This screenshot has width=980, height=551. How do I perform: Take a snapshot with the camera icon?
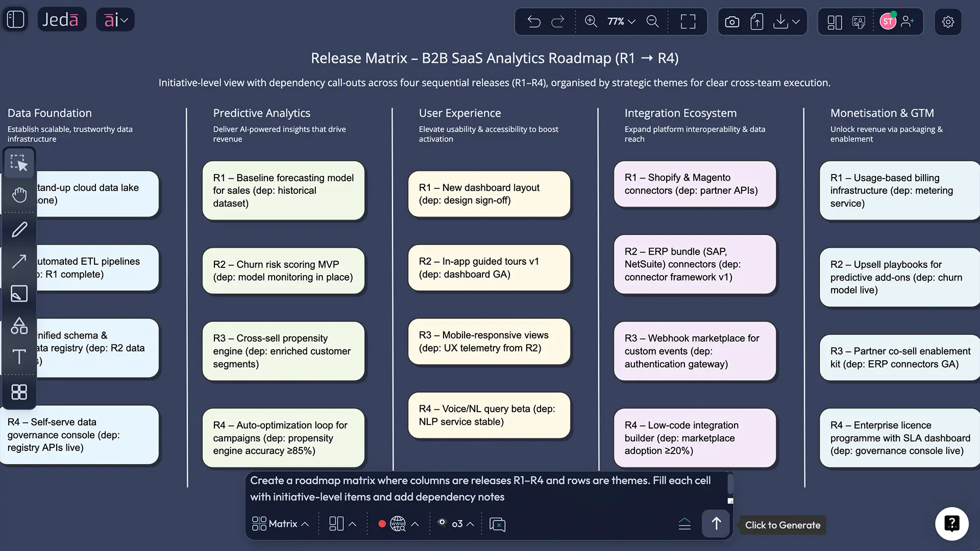[732, 21]
